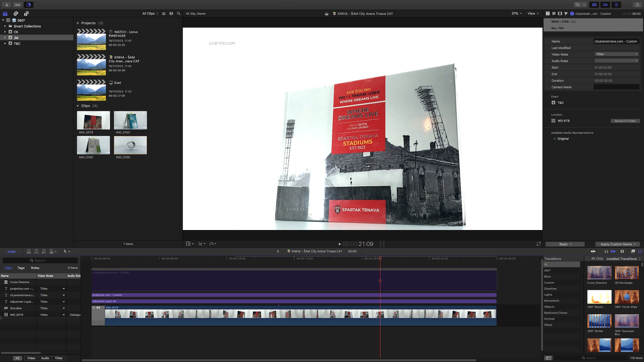Viewport: 644px width, 362px height.
Task: Toggle the Timeline panel visibility
Action: 605,5
